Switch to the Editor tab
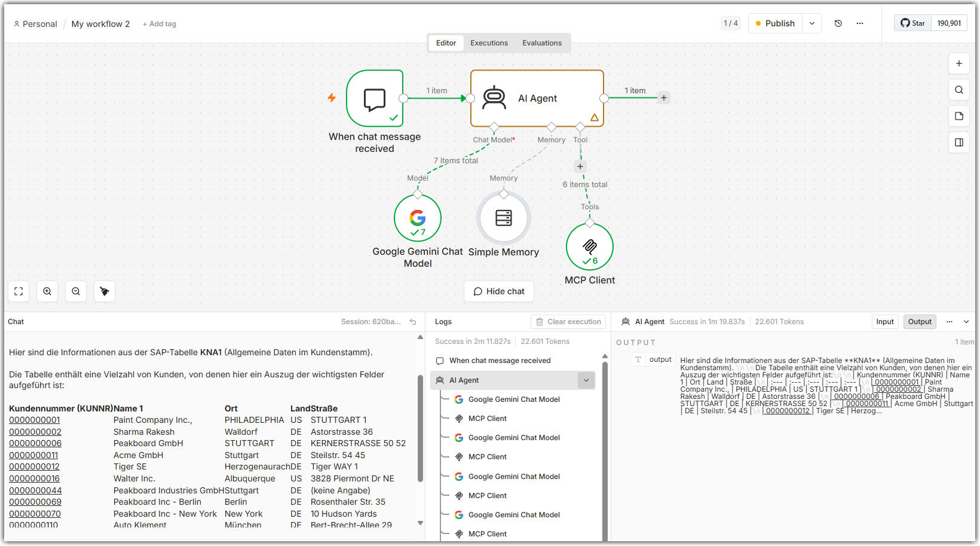 [x=446, y=43]
